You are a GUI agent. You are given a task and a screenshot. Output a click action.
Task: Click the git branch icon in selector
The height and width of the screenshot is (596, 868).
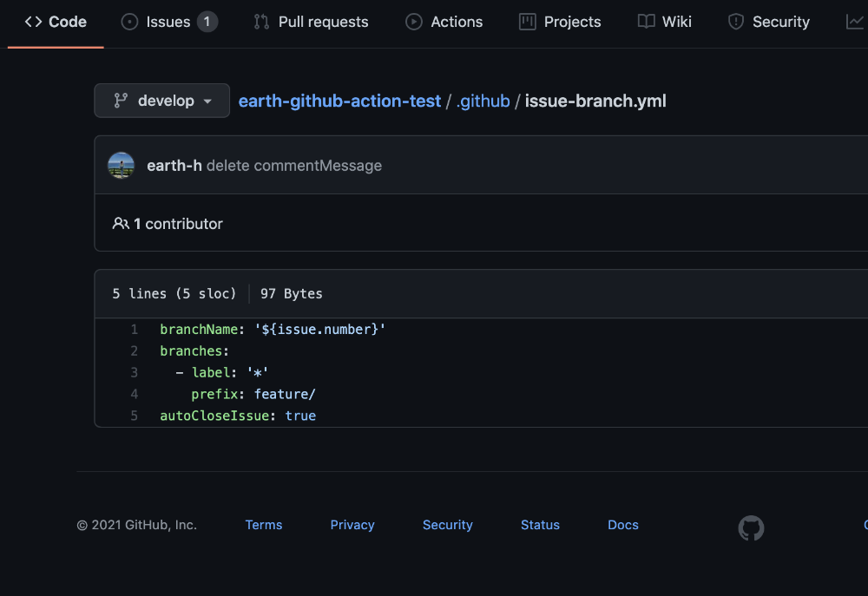point(121,101)
